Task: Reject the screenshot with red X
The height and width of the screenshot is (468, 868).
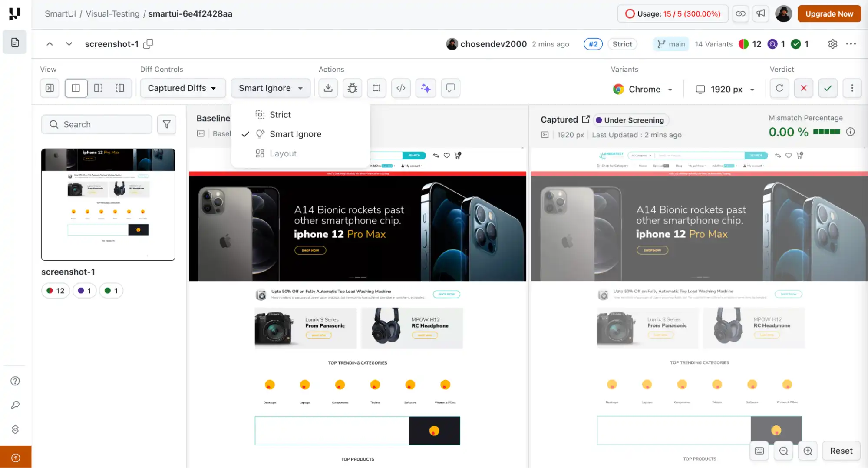Action: [x=804, y=88]
